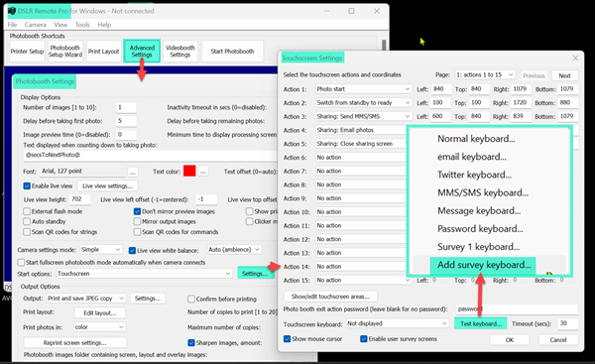Select Survey 1 keyboard menu entry
This screenshot has height=364, width=595.
[478, 247]
